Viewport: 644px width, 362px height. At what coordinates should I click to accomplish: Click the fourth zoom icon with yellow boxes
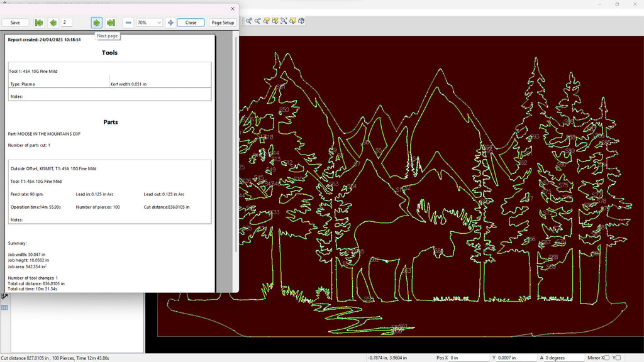pyautogui.click(x=275, y=21)
